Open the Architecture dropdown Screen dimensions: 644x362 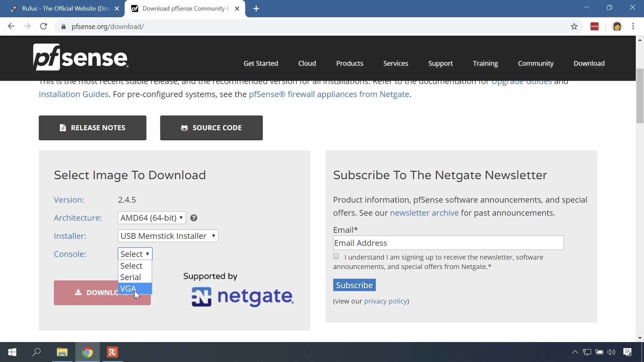coord(152,218)
